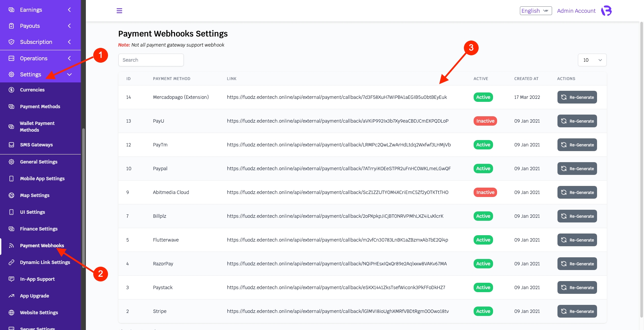Image resolution: width=644 pixels, height=330 pixels.
Task: Click the Search input field
Action: coord(151,60)
